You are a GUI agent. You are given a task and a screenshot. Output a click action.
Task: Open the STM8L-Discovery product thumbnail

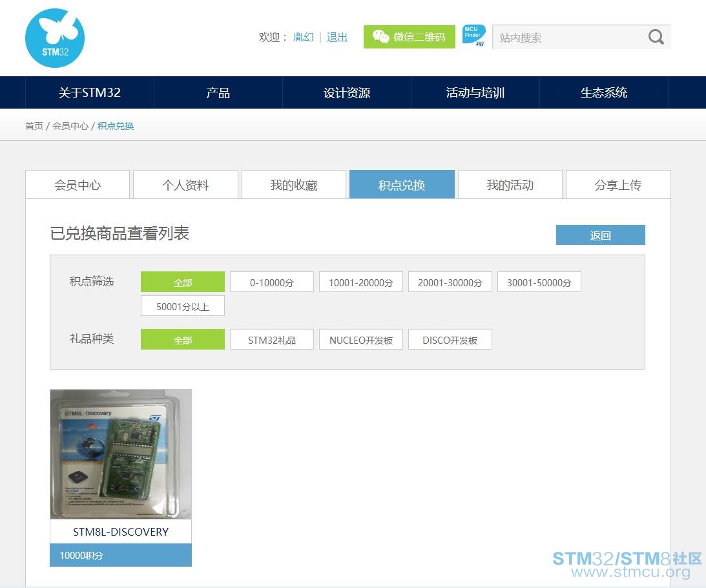coord(121,454)
